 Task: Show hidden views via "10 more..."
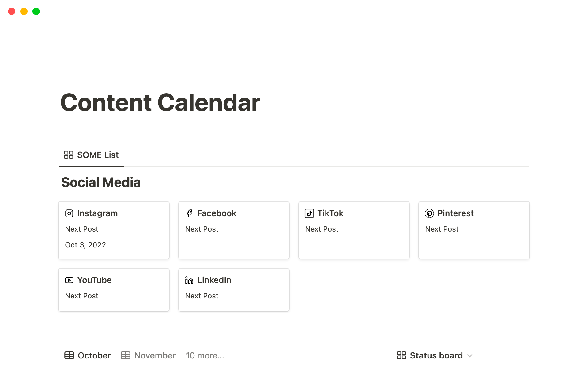point(205,355)
